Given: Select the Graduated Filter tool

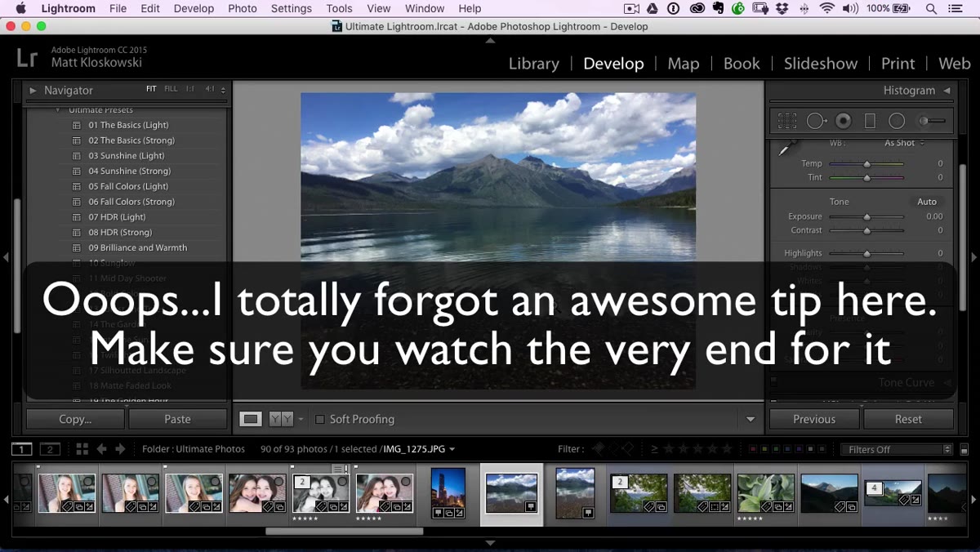Looking at the screenshot, I should [x=870, y=121].
